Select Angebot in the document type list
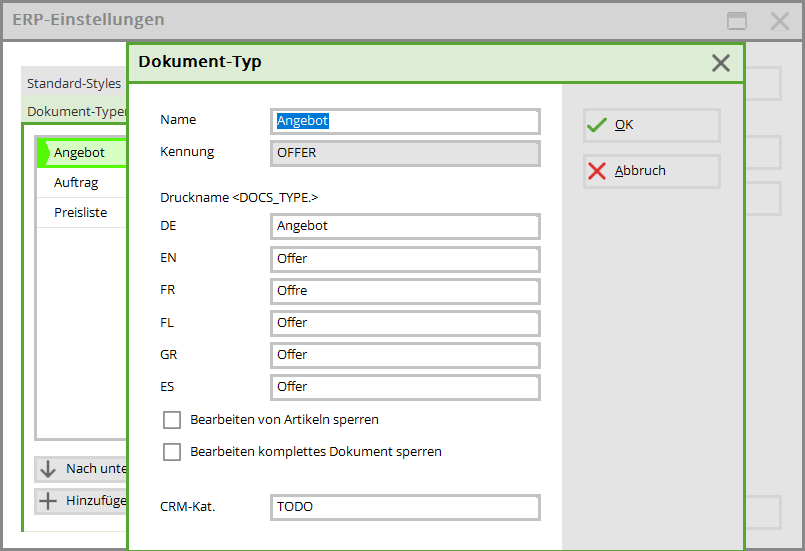The image size is (805, 551). 80,153
